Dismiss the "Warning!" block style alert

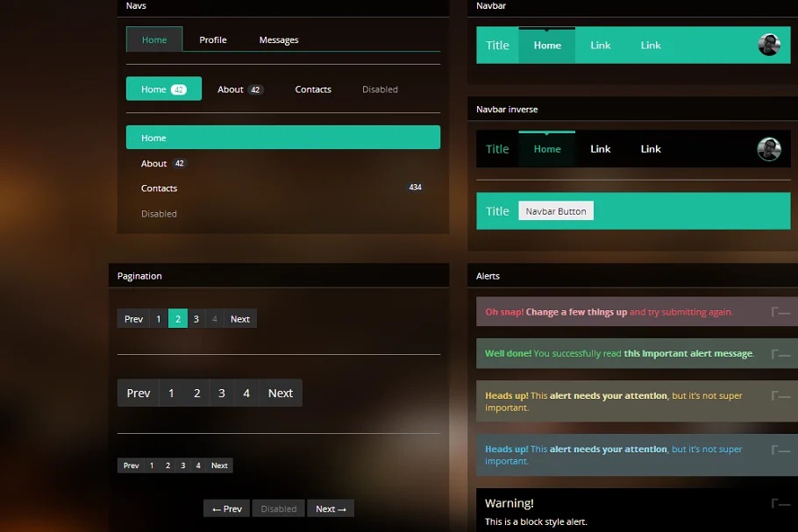pyautogui.click(x=780, y=503)
